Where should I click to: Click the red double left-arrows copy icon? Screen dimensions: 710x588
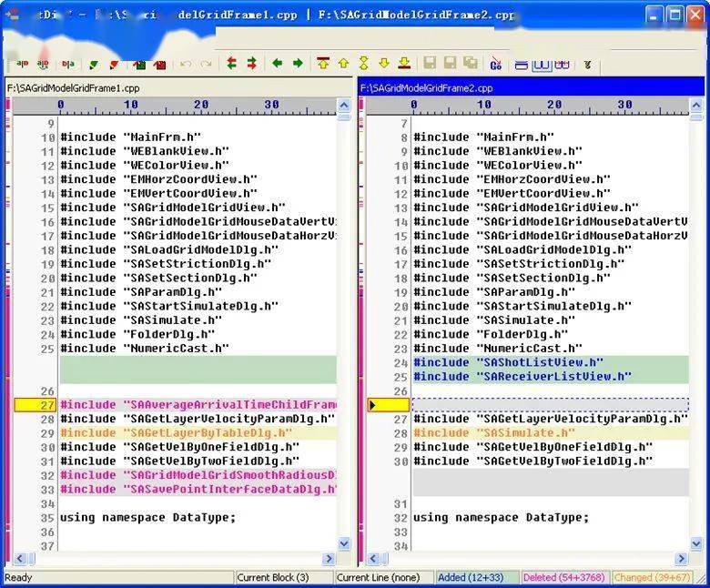[232, 64]
